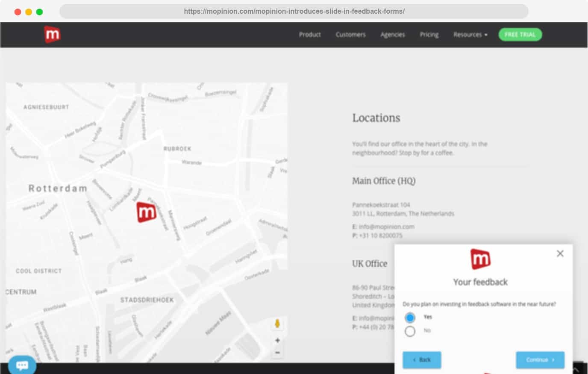The height and width of the screenshot is (374, 588).
Task: Go to the Customers page
Action: (x=350, y=35)
